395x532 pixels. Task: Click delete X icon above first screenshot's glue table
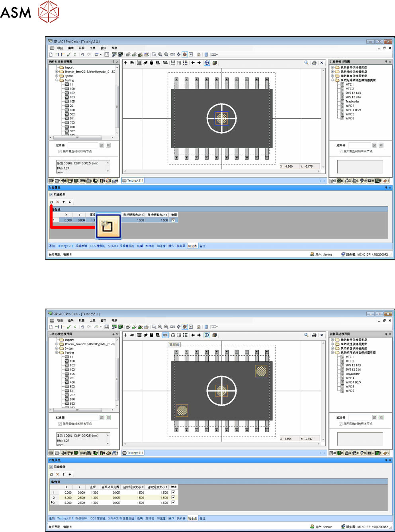pos(57,202)
